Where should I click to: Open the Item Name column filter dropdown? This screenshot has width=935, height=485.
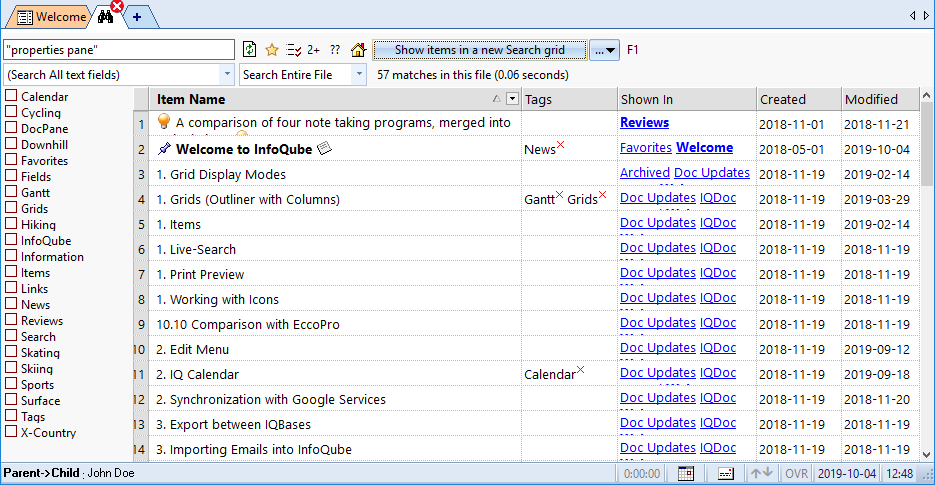(x=512, y=99)
